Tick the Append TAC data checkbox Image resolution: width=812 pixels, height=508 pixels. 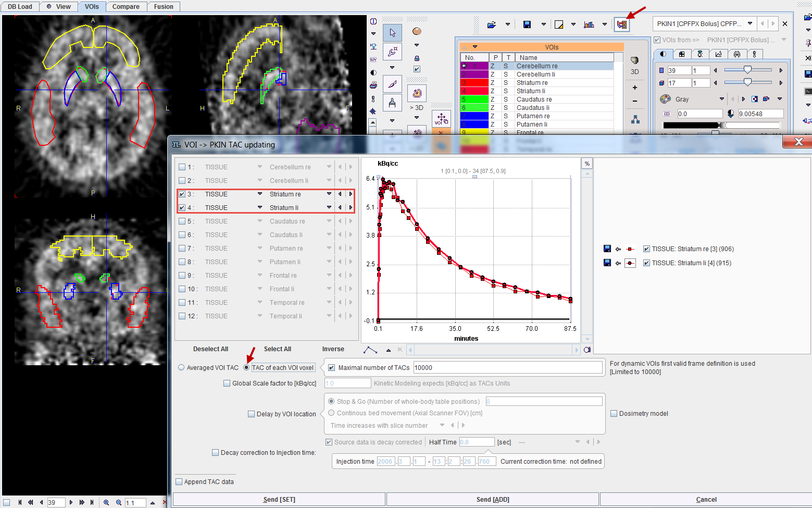179,482
